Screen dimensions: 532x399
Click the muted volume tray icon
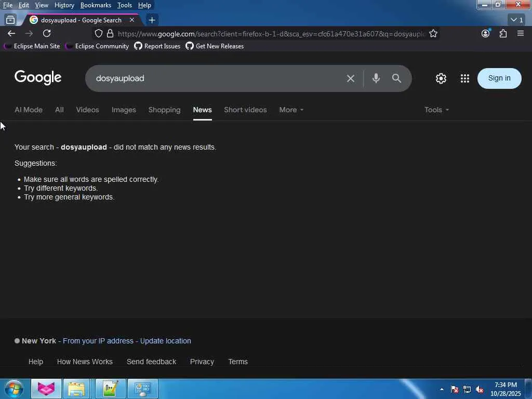coord(480,389)
